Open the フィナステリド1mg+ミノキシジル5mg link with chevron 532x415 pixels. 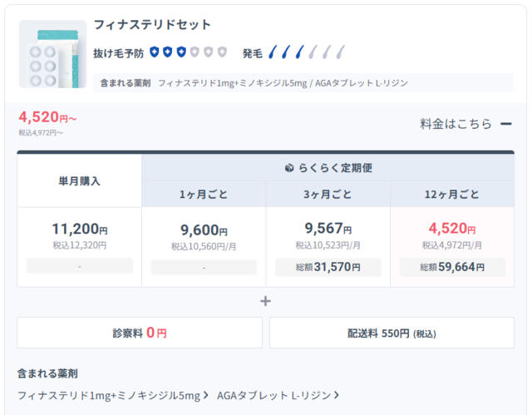112,395
